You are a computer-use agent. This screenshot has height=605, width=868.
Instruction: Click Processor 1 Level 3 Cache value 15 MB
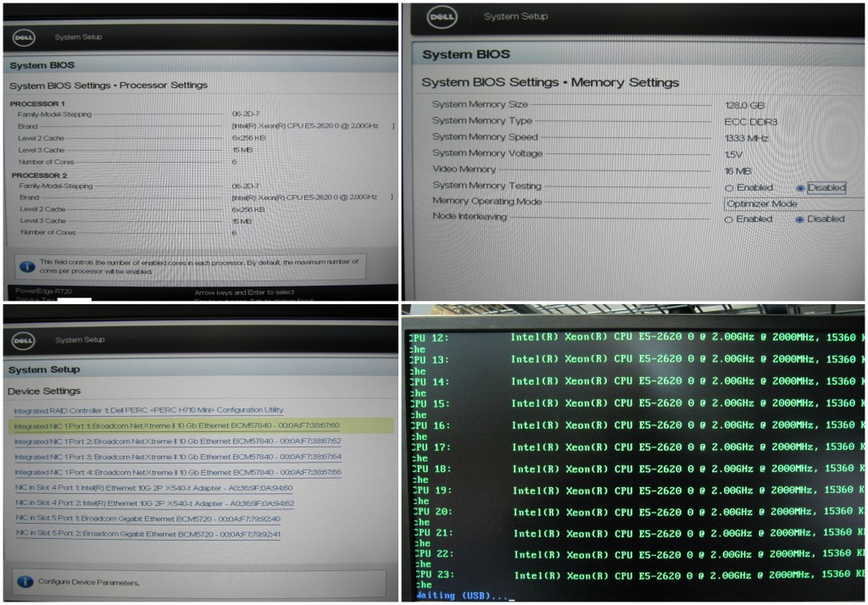pos(242,150)
